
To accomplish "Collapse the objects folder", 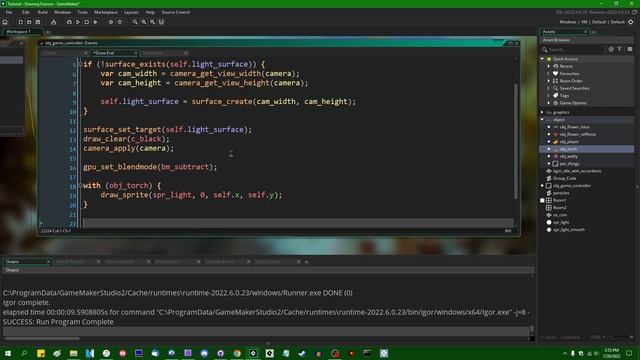I will [x=542, y=120].
